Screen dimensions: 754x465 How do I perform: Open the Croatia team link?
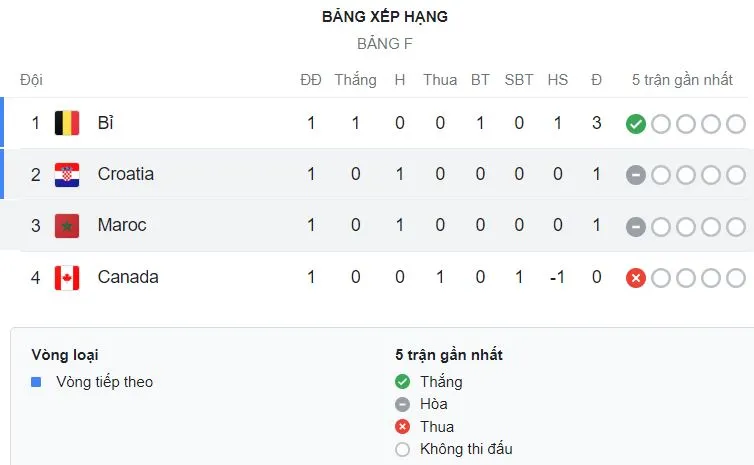pyautogui.click(x=126, y=174)
